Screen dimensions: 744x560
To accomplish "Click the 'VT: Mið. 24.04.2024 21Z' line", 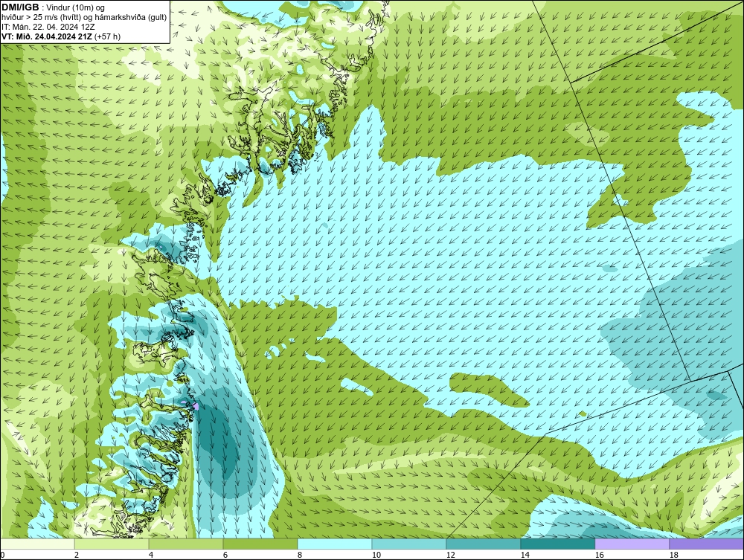I will pos(48,36).
